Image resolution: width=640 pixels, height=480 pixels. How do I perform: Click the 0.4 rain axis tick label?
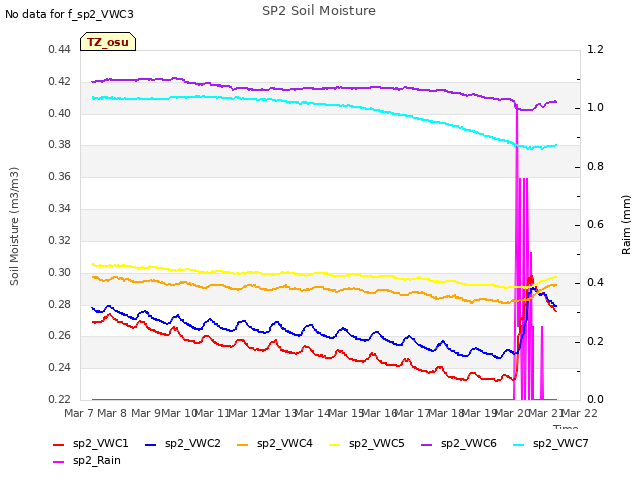(595, 282)
